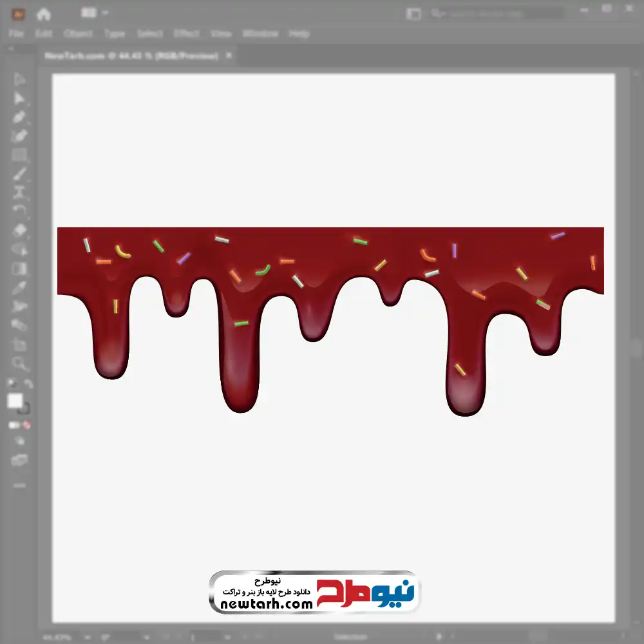Select the Direct Selection tool

click(x=19, y=99)
